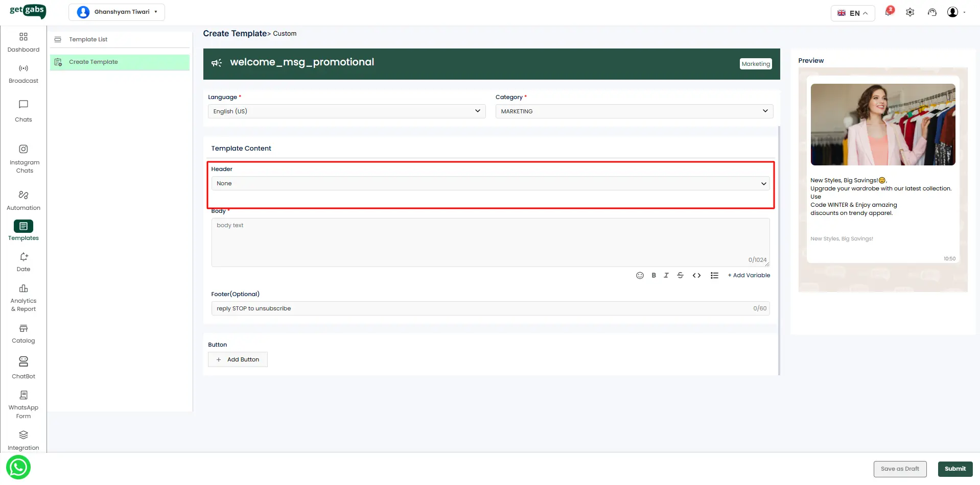980x485 pixels.
Task: Open the Language dropdown showing English (US)
Action: [x=347, y=111]
